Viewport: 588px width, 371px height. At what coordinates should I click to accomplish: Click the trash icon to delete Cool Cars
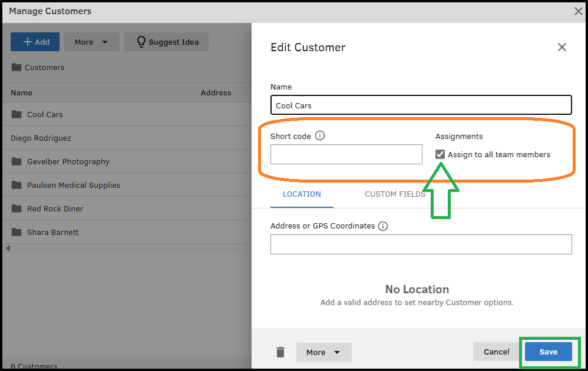point(280,352)
